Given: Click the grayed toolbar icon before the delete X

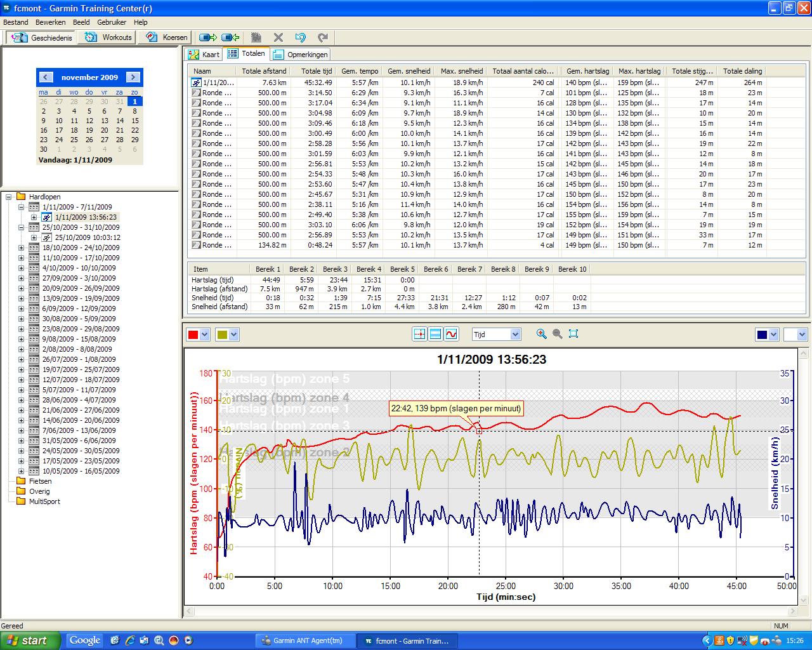Looking at the screenshot, I should point(256,37).
